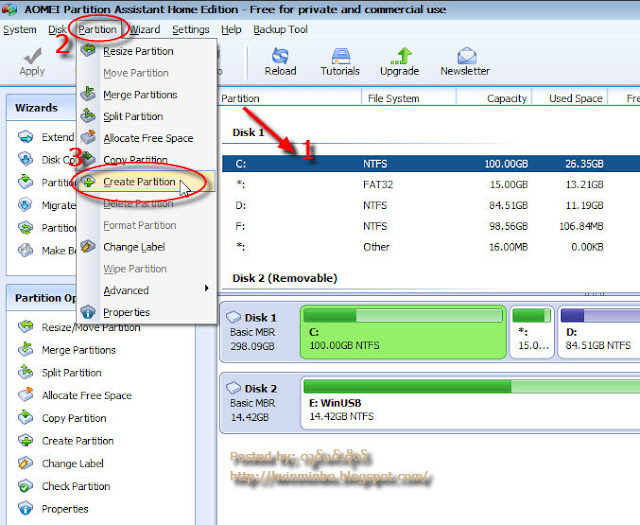Click Check Partition sidebar icon
The height and width of the screenshot is (525, 640).
click(26, 486)
